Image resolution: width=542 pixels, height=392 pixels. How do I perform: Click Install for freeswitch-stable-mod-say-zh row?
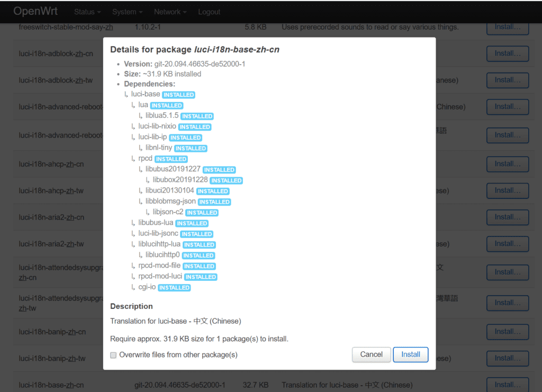507,27
